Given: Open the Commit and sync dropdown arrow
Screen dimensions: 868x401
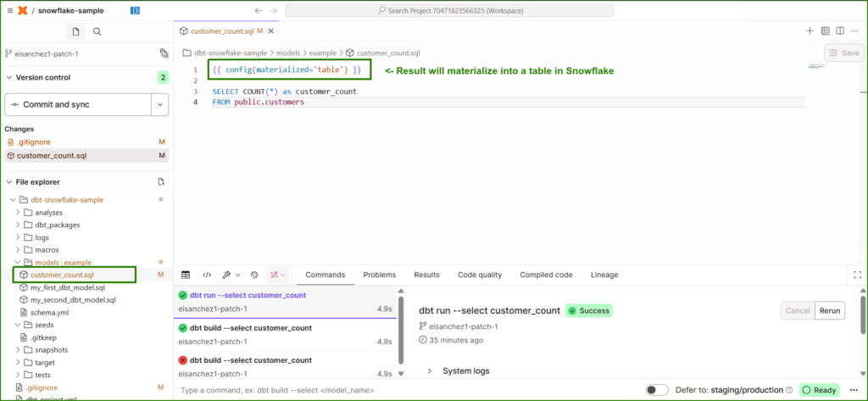Looking at the screenshot, I should [x=160, y=104].
